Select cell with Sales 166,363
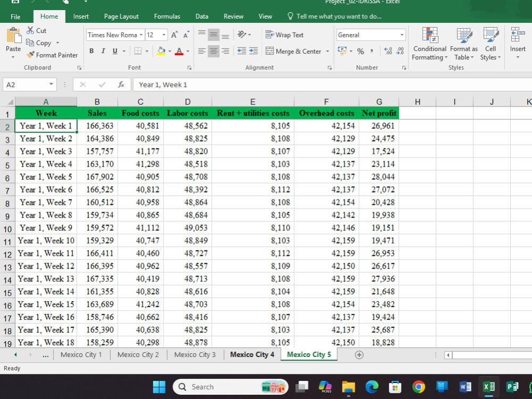Viewport: 532px width, 399px height. point(97,126)
